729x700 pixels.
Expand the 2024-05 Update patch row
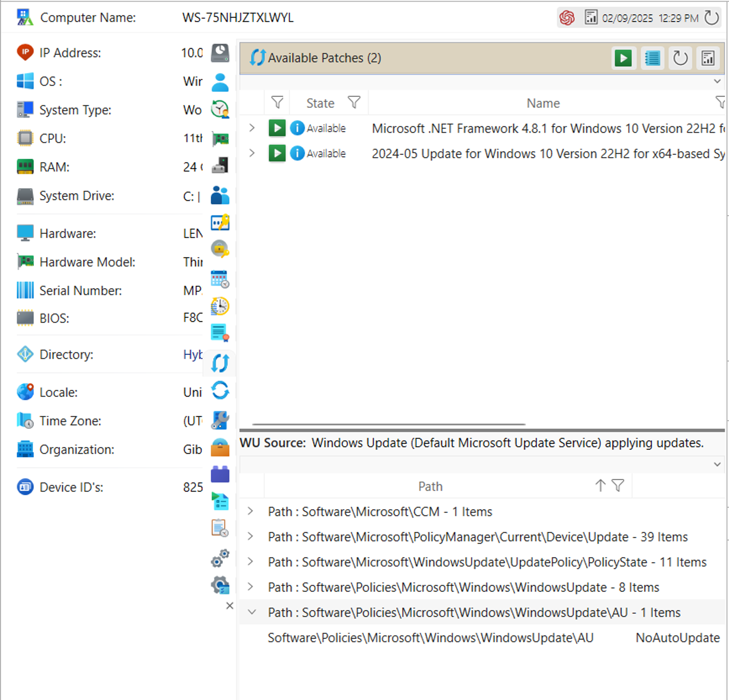252,153
